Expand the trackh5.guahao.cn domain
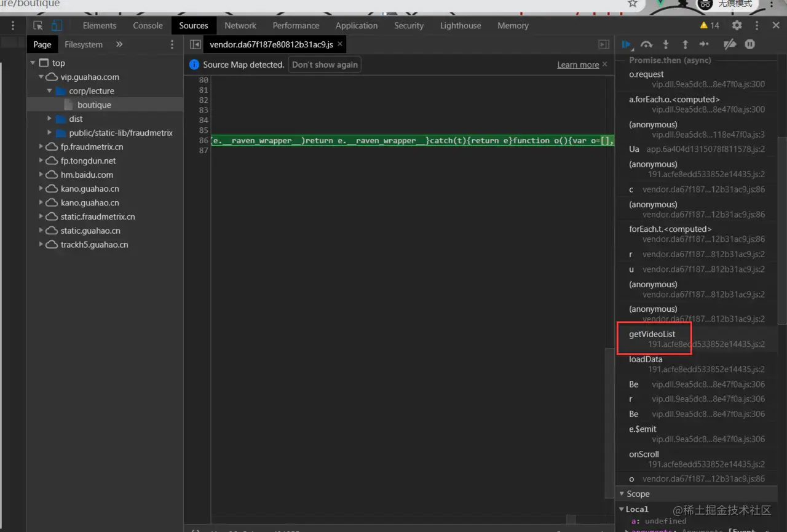 41,245
